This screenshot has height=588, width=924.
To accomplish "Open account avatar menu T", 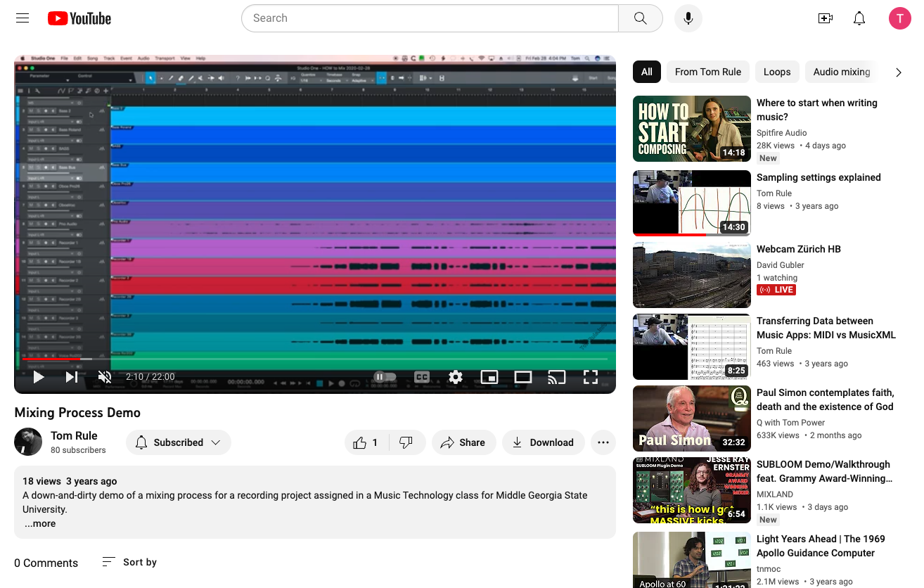I will [900, 18].
